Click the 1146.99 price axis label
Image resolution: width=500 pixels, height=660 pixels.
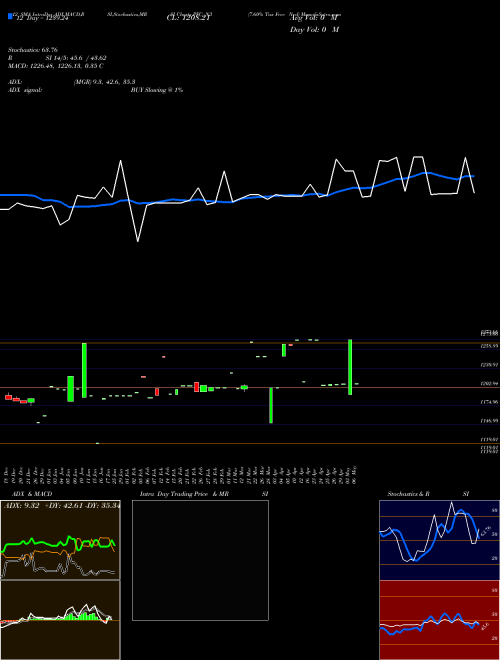tap(490, 420)
